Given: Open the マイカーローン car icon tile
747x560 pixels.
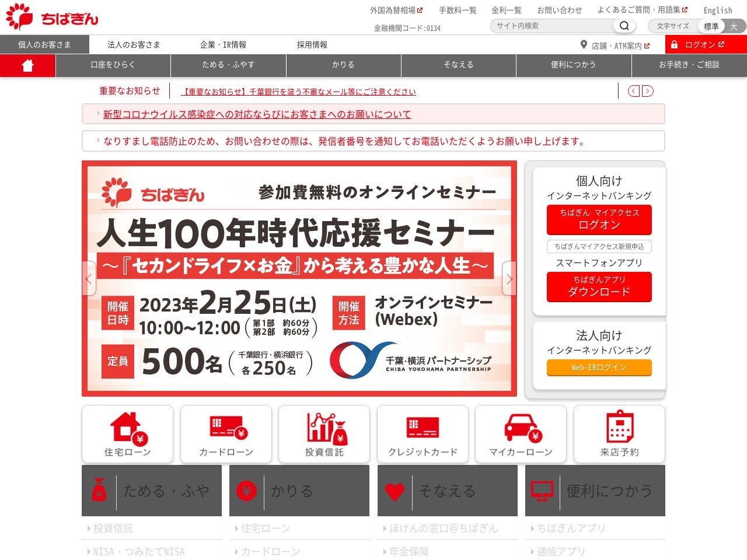Looking at the screenshot, I should [521, 434].
